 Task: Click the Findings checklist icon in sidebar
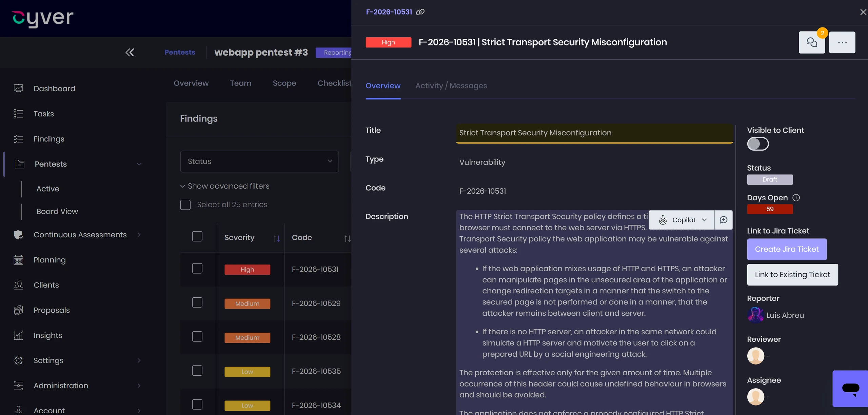18,139
